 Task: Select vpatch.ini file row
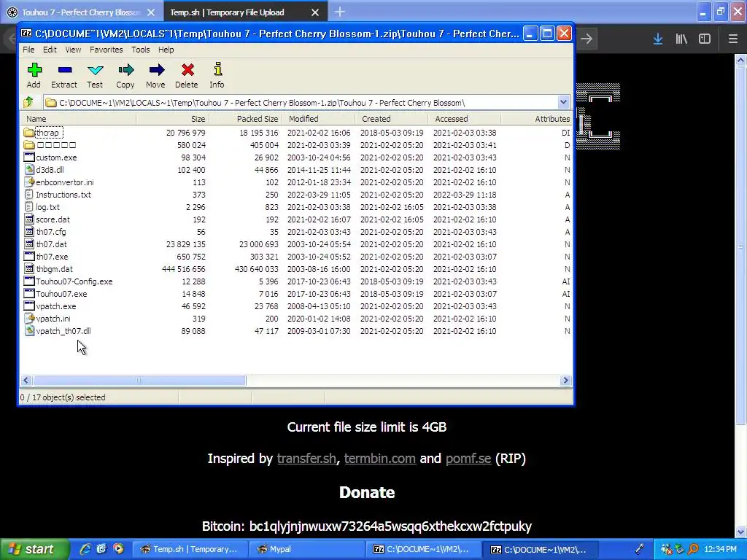click(296, 319)
